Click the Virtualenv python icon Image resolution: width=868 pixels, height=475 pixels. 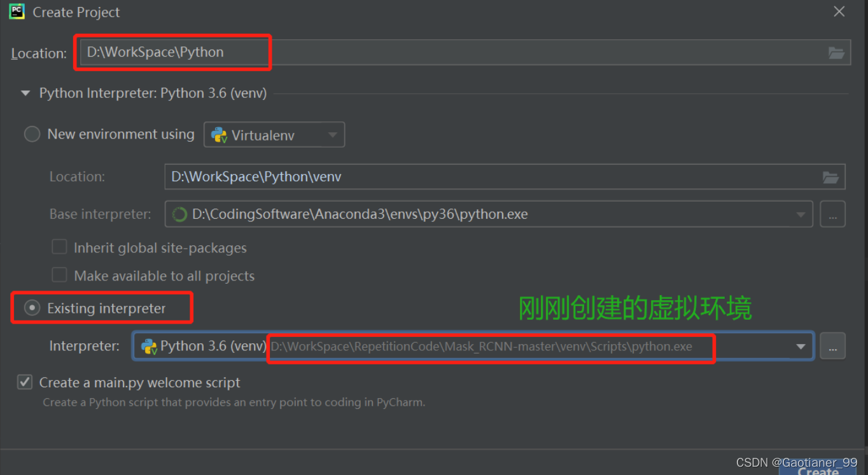click(219, 135)
